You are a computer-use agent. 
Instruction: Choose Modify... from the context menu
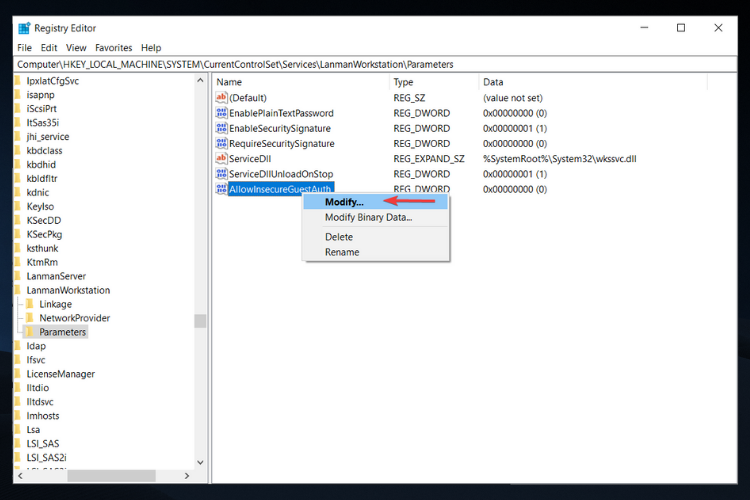(x=375, y=202)
